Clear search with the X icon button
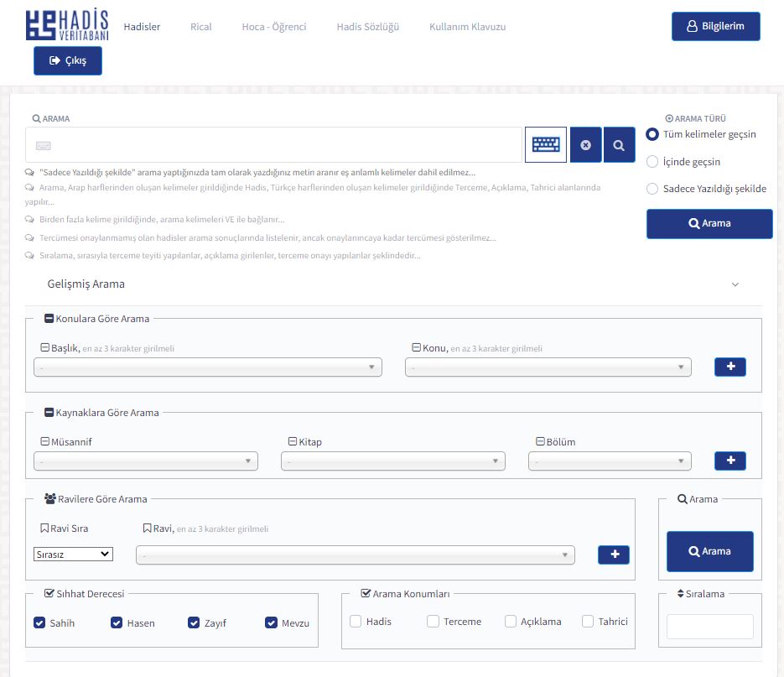 pyautogui.click(x=585, y=145)
